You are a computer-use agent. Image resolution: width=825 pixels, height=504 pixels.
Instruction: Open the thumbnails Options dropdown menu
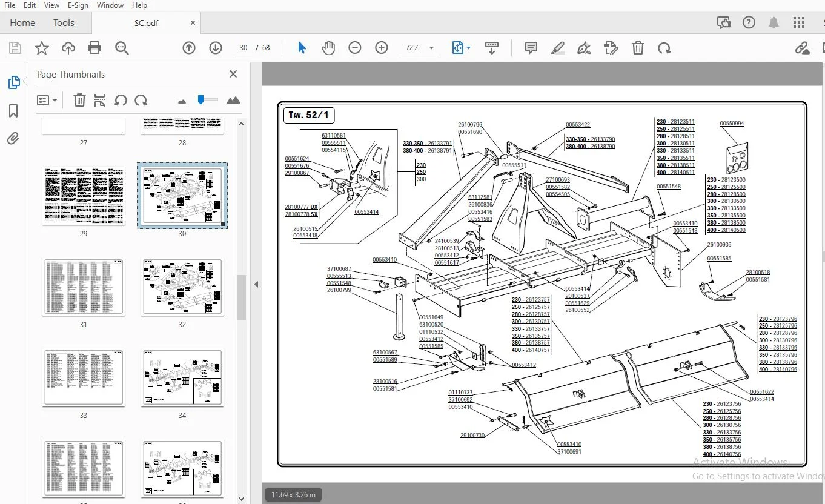click(47, 100)
